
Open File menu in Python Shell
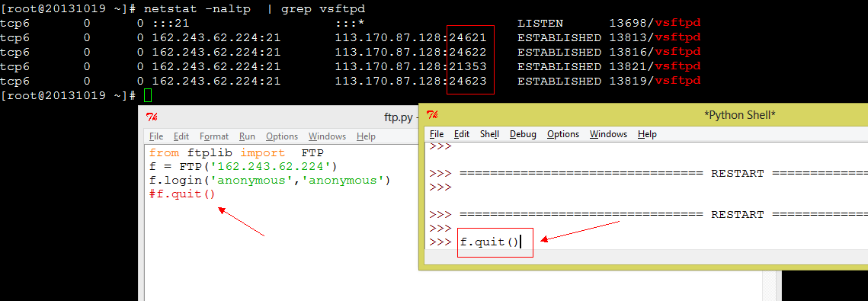tap(437, 134)
